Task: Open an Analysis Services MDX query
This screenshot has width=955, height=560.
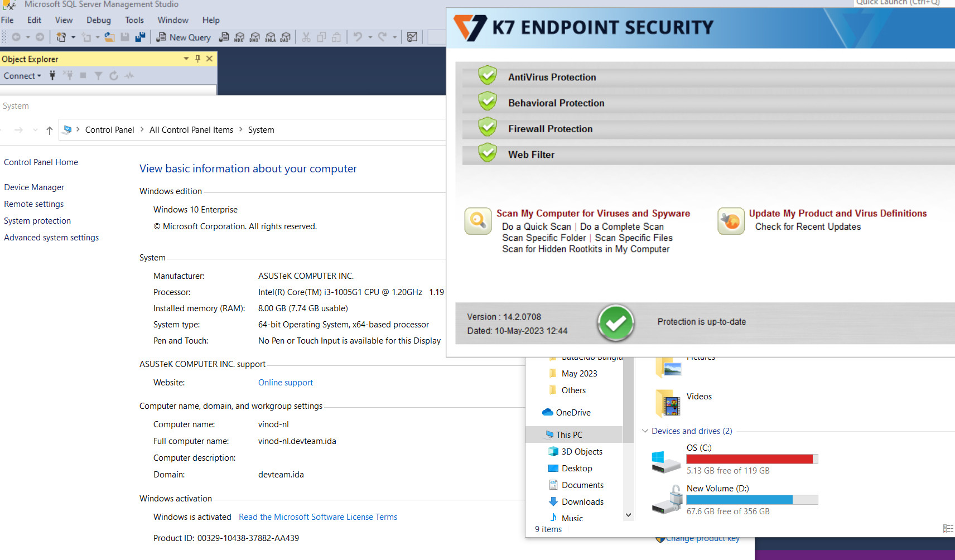Action: pyautogui.click(x=239, y=37)
